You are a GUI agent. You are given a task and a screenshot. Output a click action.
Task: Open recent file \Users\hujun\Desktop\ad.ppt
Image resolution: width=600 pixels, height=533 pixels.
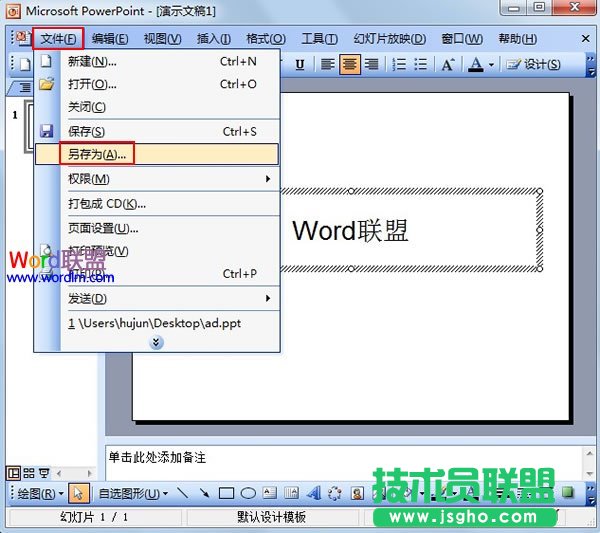157,323
